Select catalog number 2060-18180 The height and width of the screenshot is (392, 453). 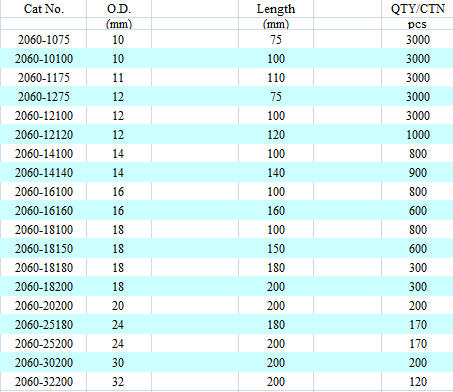click(44, 268)
